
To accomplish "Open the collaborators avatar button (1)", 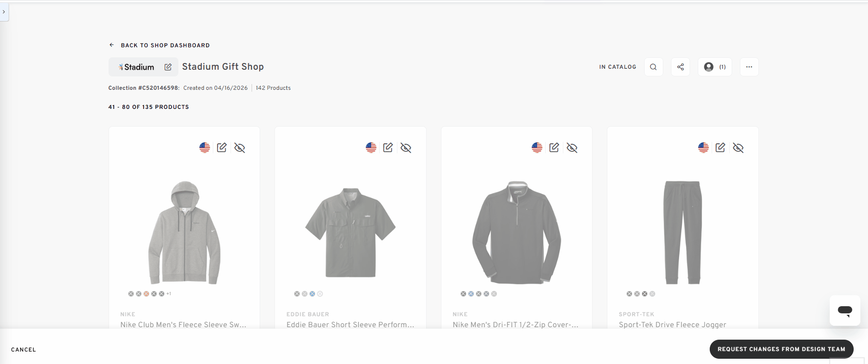I will [715, 67].
